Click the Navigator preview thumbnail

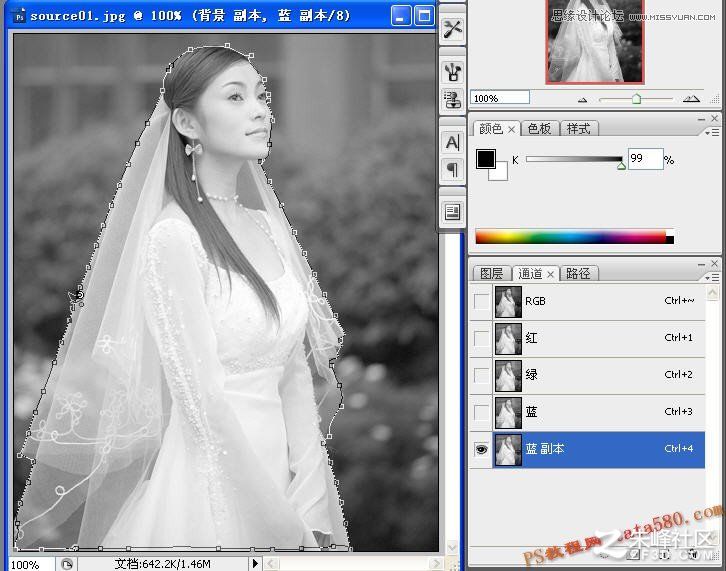595,42
